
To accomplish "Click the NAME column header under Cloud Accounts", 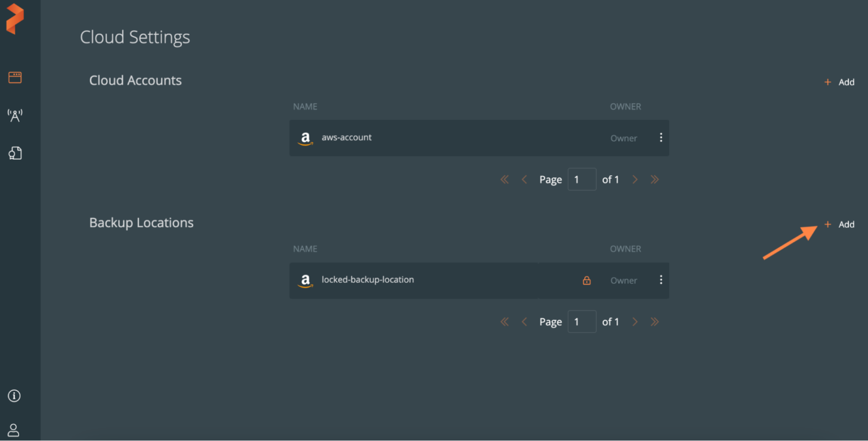I will tap(305, 107).
